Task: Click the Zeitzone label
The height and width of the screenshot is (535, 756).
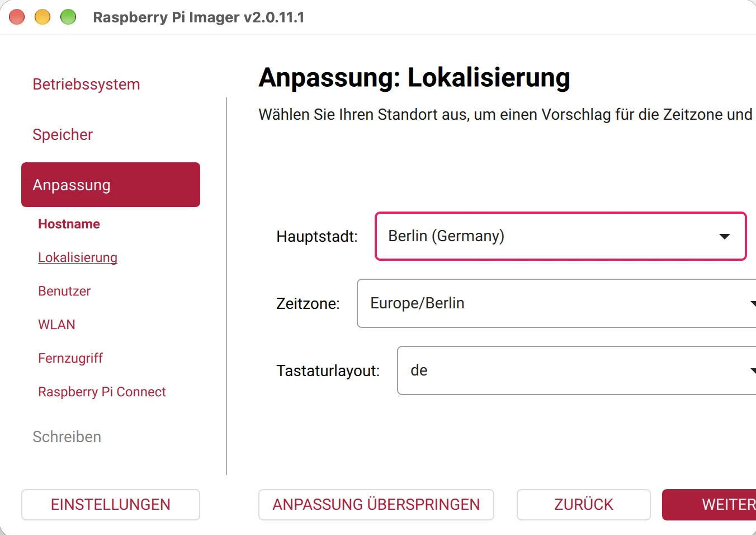Action: 308,303
